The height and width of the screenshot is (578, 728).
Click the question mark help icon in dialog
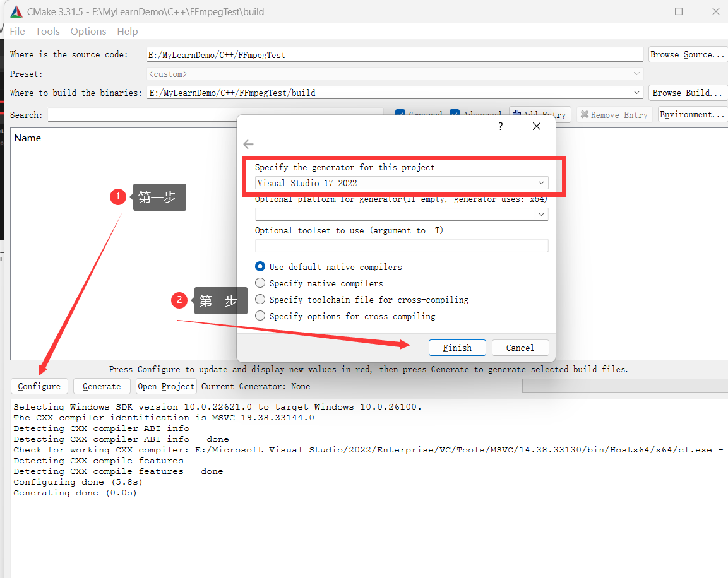coord(500,126)
